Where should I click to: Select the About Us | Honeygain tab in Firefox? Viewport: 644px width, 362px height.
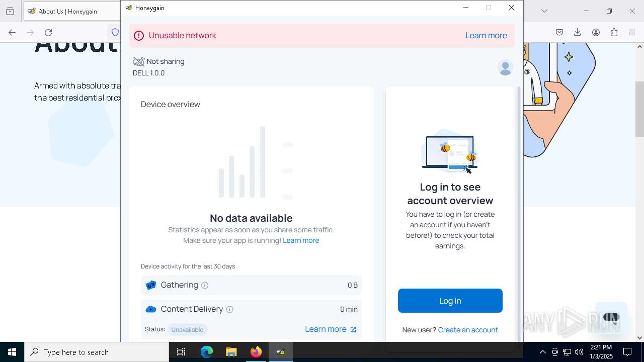pyautogui.click(x=71, y=11)
